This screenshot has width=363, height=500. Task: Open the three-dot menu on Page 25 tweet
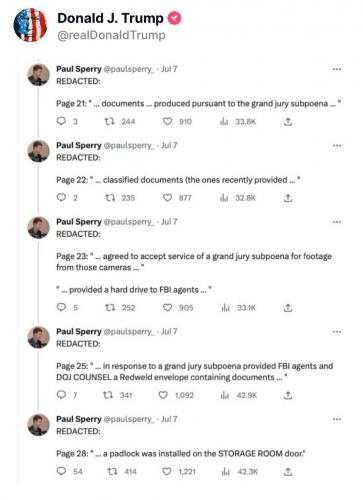click(337, 332)
